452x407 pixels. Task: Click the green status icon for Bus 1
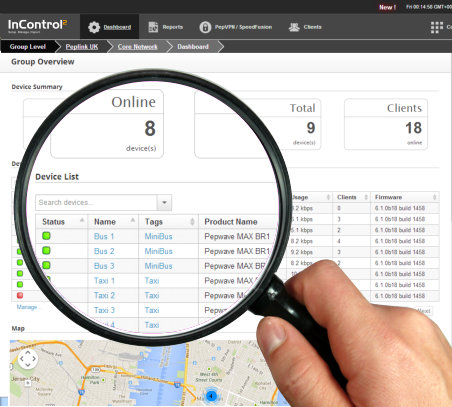point(46,236)
